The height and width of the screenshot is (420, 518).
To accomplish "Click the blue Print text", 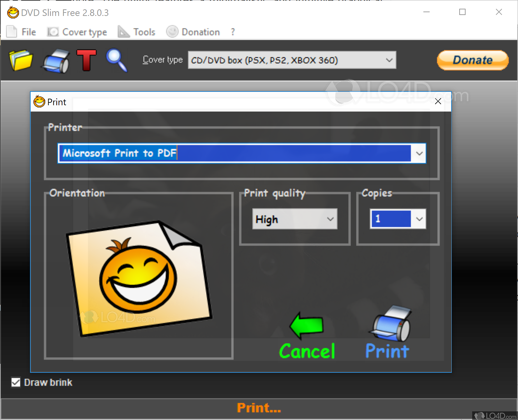I will pyautogui.click(x=387, y=351).
